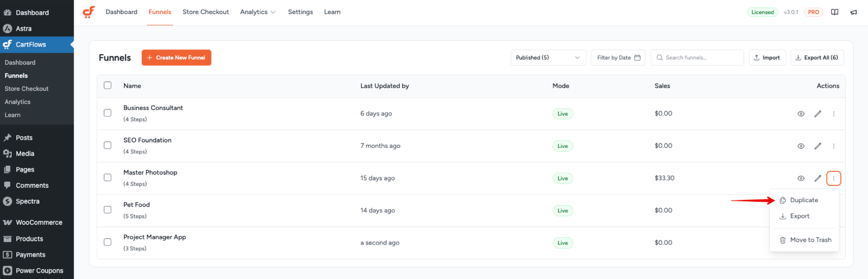Image resolution: width=868 pixels, height=279 pixels.
Task: Click Create New Funnel button
Action: [x=176, y=57]
